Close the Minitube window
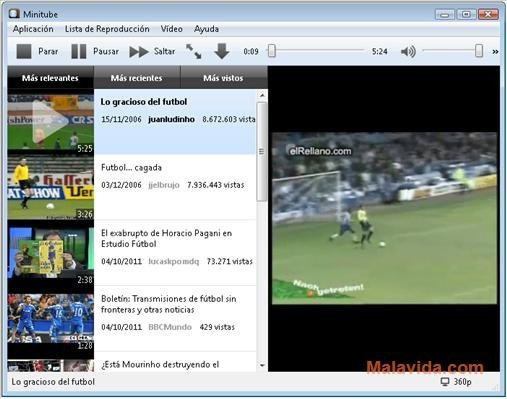507x399 pixels. 488,14
